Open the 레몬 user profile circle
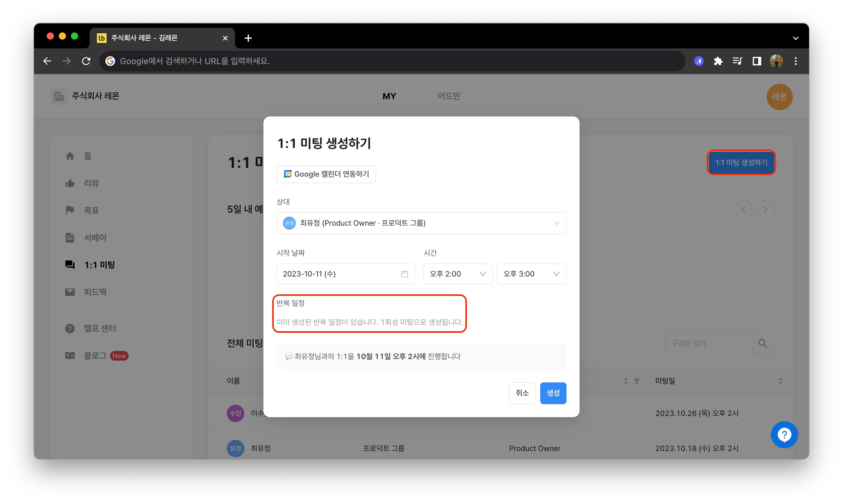843x504 pixels. [x=779, y=97]
